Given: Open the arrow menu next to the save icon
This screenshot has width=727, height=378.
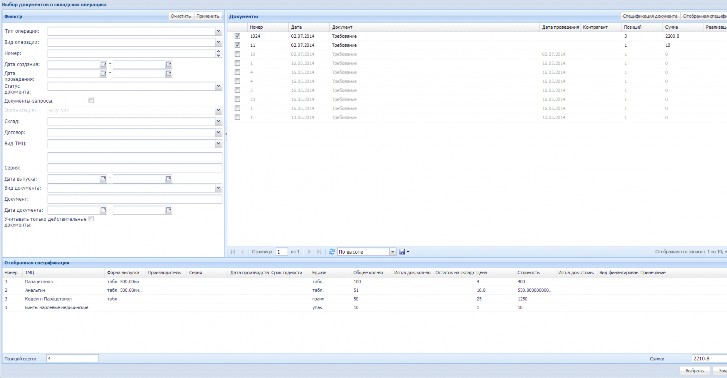Looking at the screenshot, I should [x=408, y=252].
